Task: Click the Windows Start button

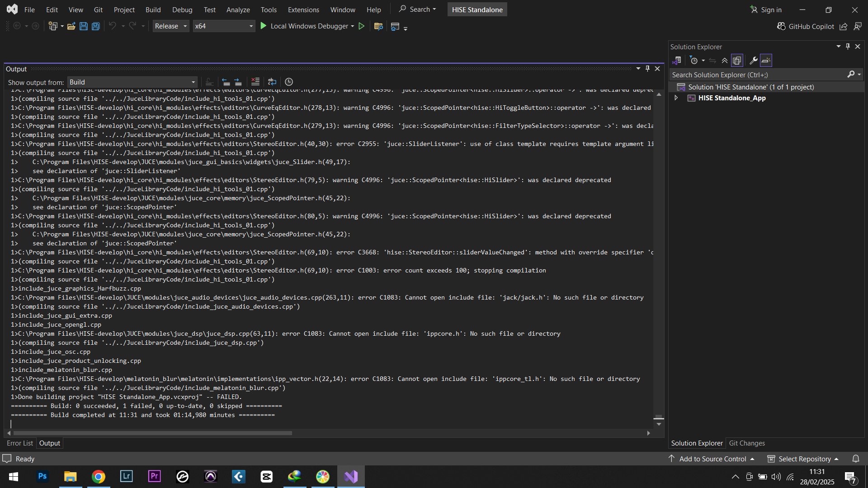Action: click(x=14, y=476)
